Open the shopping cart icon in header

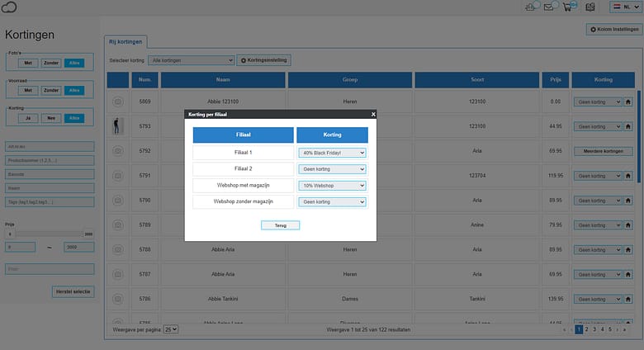click(x=566, y=7)
